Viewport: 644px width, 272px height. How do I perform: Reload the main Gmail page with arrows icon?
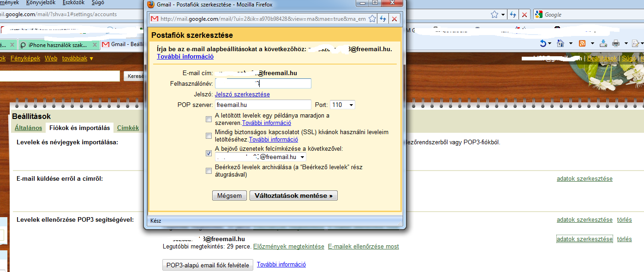(x=513, y=14)
